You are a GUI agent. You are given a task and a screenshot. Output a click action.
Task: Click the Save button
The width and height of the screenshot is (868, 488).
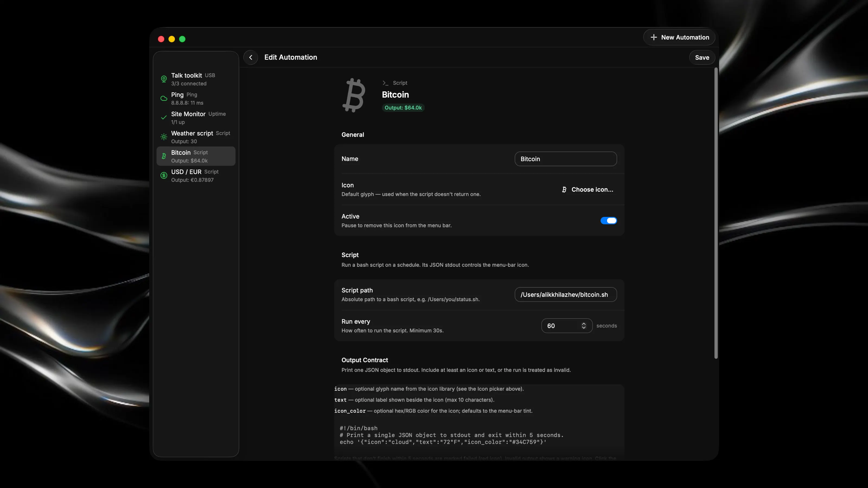(702, 57)
